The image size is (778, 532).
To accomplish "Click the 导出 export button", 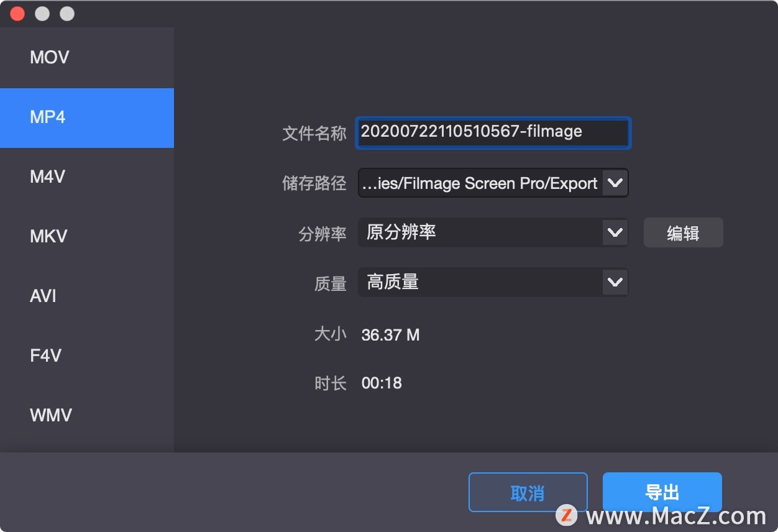I will click(662, 493).
